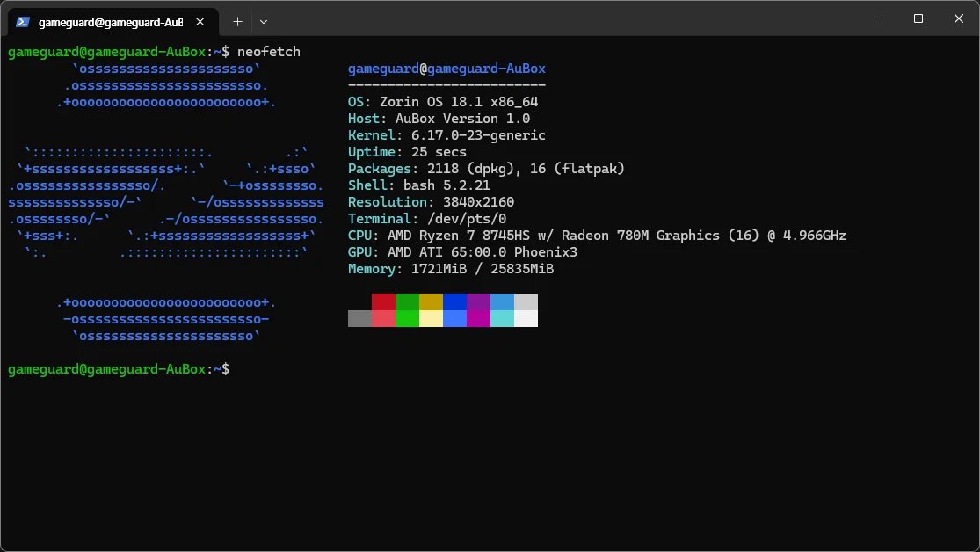Close the gameguard terminal tab
Screen dimensions: 980x552
click(x=200, y=22)
